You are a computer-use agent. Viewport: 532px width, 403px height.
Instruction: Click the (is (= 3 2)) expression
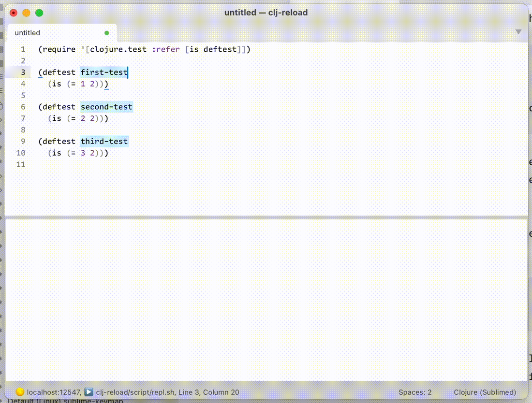click(75, 153)
